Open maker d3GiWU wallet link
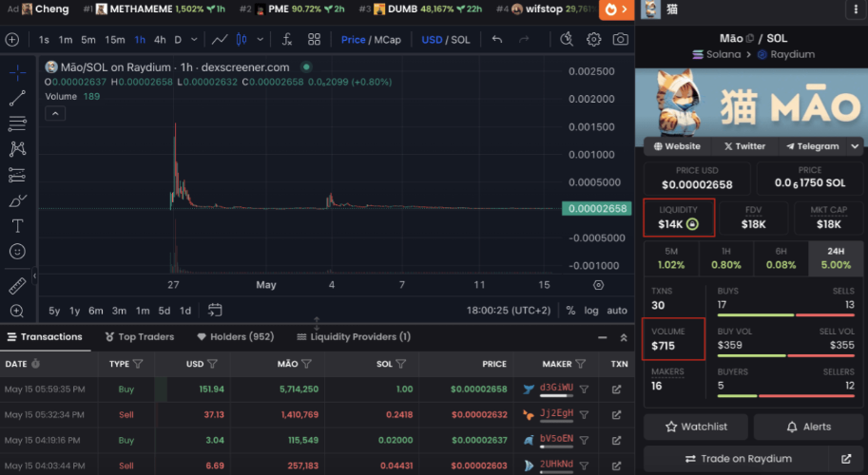This screenshot has width=868, height=475. [556, 388]
